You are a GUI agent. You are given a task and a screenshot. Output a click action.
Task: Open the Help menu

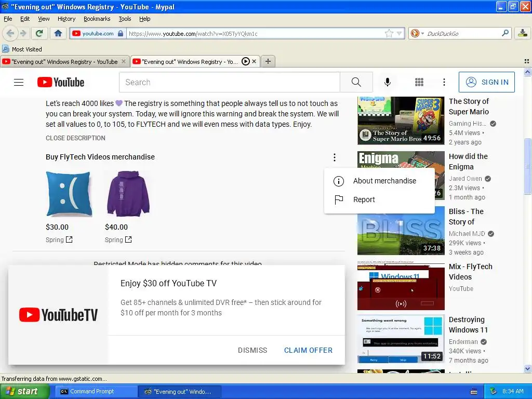pos(144,19)
